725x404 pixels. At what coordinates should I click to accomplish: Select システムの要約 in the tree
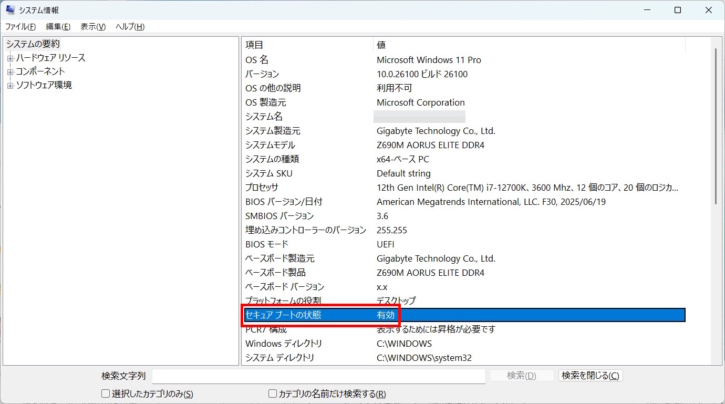tap(33, 44)
